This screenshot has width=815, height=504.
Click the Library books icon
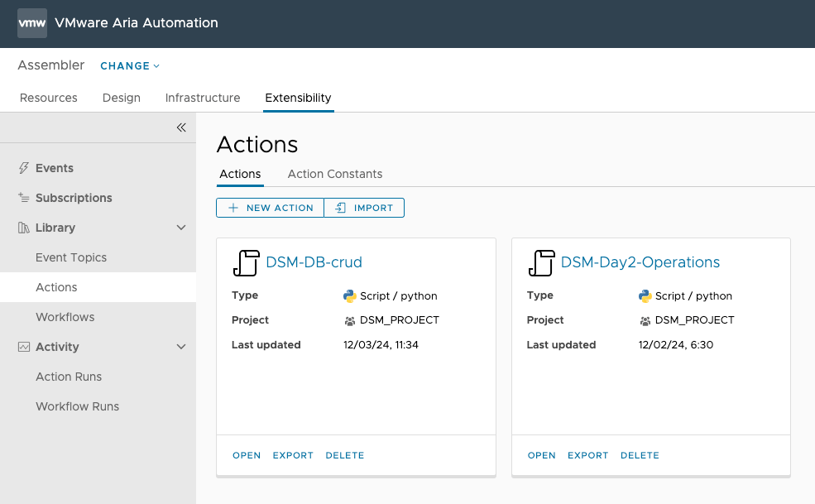(23, 228)
